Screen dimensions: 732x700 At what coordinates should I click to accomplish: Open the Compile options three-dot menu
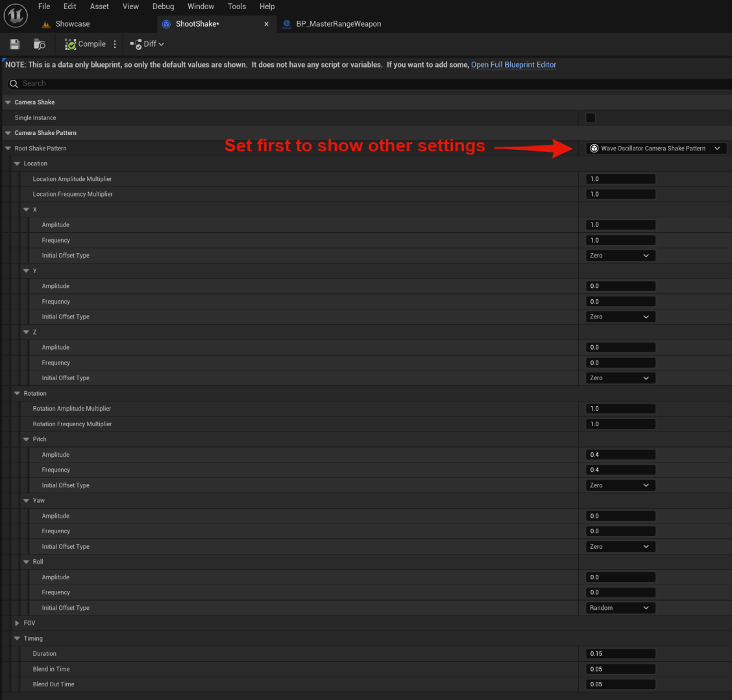tap(115, 44)
